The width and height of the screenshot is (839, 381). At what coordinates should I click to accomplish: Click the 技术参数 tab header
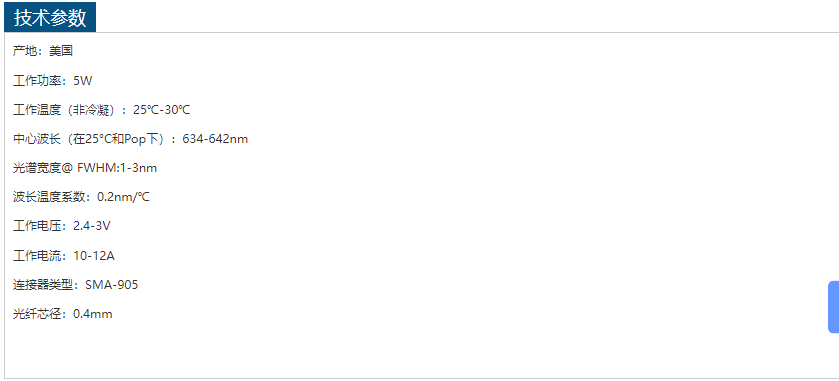(50, 17)
